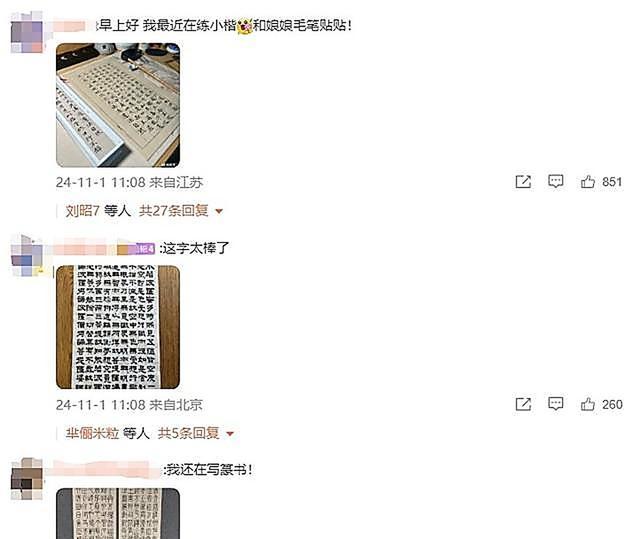Screen dimensions: 640x539
Task: Click the first commenter's avatar
Action: [27, 33]
